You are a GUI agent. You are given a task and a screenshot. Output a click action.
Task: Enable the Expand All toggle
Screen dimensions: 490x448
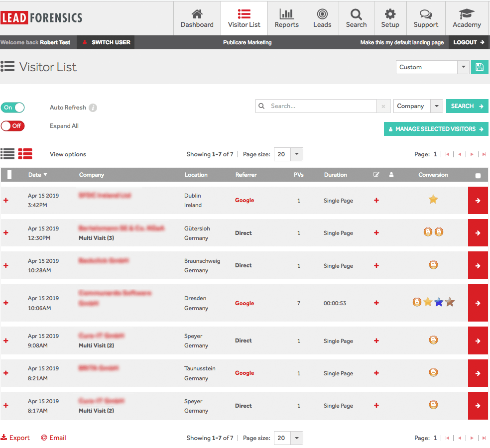coord(12,125)
